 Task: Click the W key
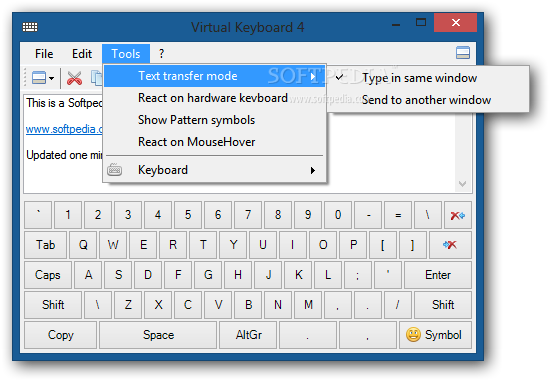click(113, 245)
